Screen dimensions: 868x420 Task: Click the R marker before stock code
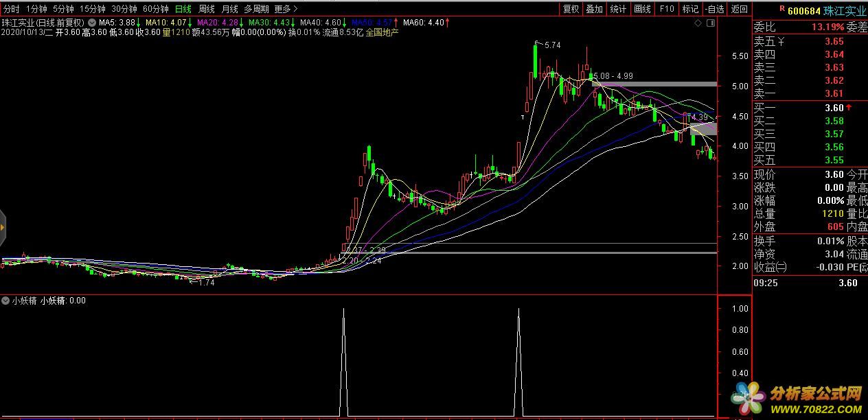pos(782,10)
